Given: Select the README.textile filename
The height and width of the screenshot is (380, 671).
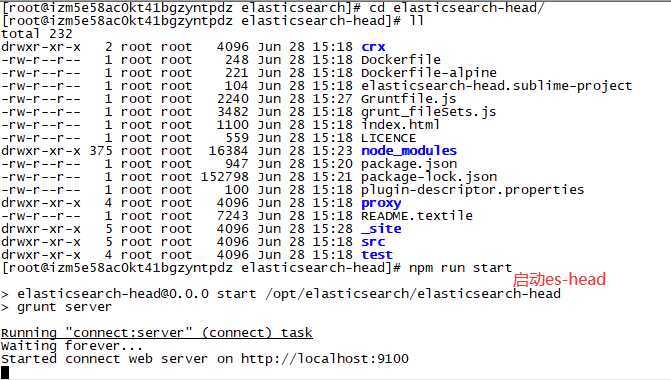Looking at the screenshot, I should (x=417, y=216).
